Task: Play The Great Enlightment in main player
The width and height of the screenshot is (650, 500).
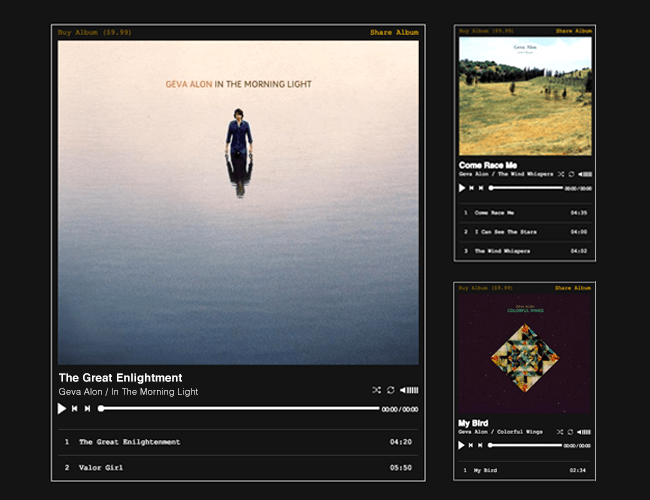Action: 62,409
